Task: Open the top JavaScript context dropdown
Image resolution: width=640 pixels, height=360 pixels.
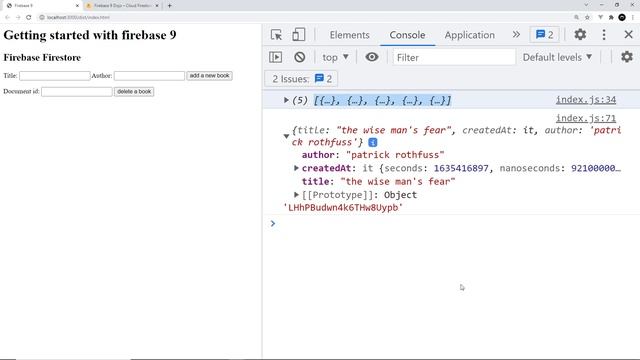Action: coord(335,57)
